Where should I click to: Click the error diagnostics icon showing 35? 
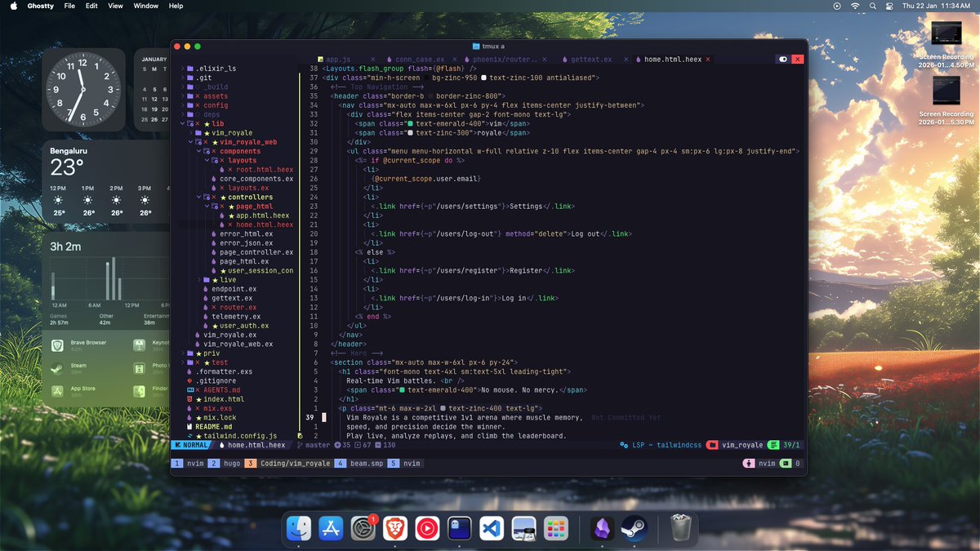click(x=337, y=446)
